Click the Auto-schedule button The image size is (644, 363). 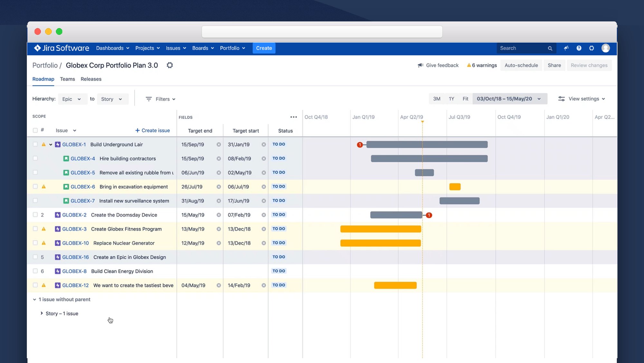coord(521,65)
